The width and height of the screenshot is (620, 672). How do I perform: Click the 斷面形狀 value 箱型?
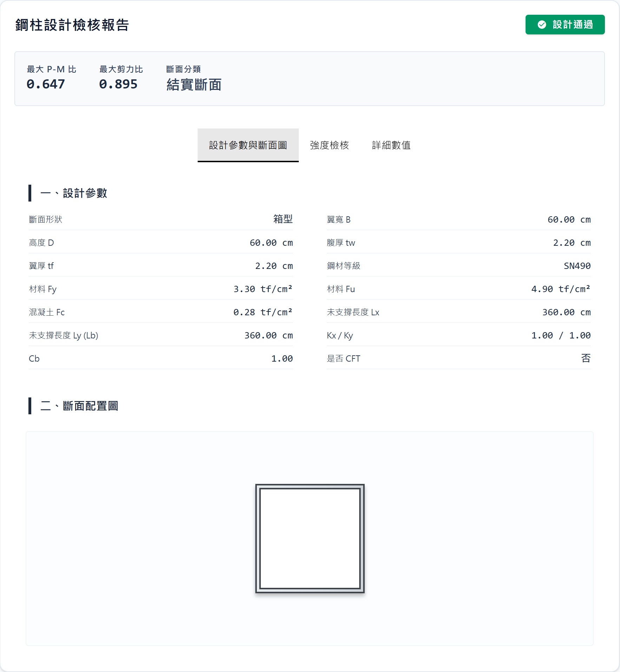click(283, 219)
